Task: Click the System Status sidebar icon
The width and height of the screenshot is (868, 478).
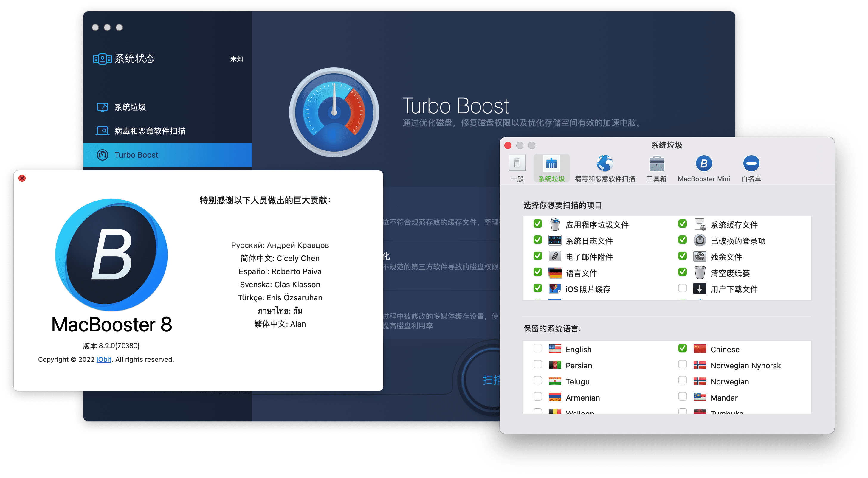Action: coord(102,59)
